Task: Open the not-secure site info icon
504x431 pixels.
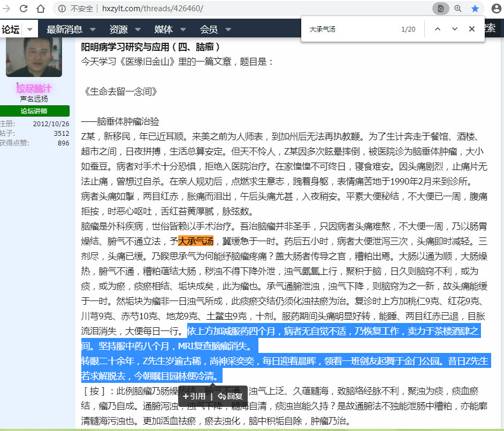Action: click(62, 9)
